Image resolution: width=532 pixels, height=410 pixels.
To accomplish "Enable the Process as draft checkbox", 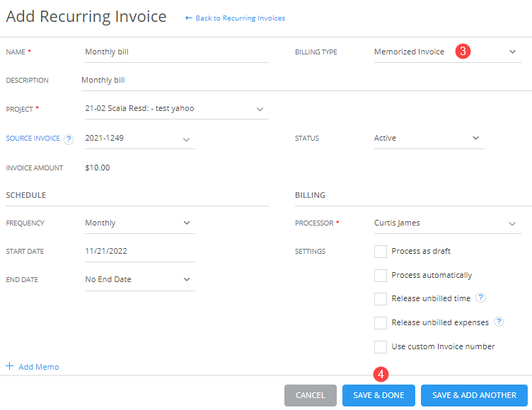I will tap(381, 252).
